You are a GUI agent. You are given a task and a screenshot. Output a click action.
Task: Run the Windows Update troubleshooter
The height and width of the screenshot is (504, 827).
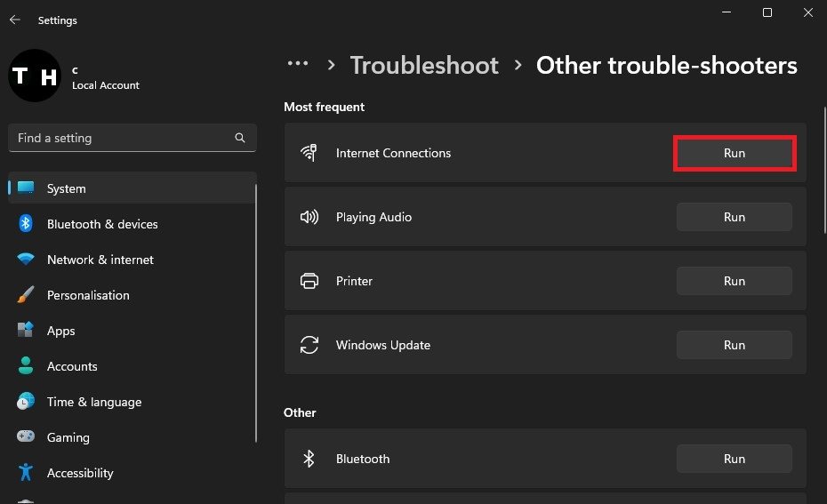[734, 345]
